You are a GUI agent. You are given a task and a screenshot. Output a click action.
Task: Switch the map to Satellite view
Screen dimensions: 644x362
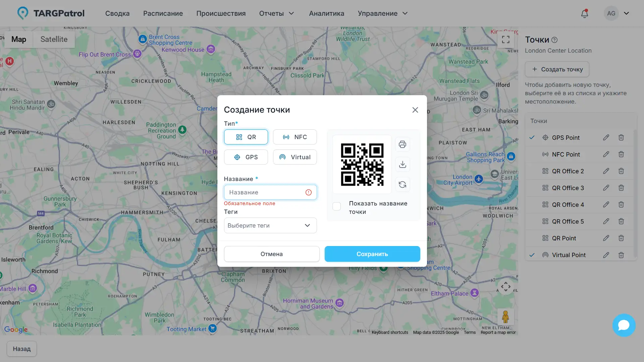pos(54,39)
